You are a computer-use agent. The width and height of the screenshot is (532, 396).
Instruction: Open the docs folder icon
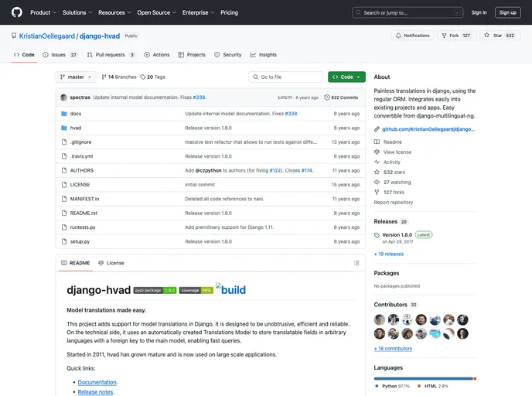coord(64,114)
